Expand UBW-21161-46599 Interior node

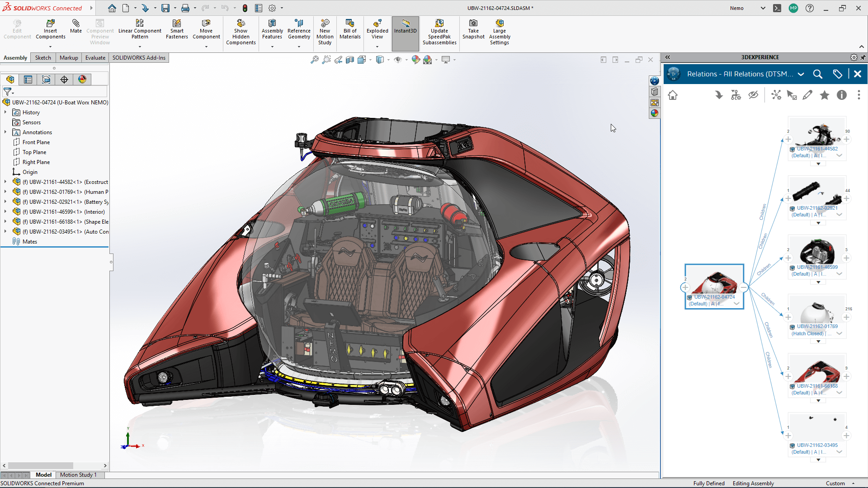click(x=5, y=211)
